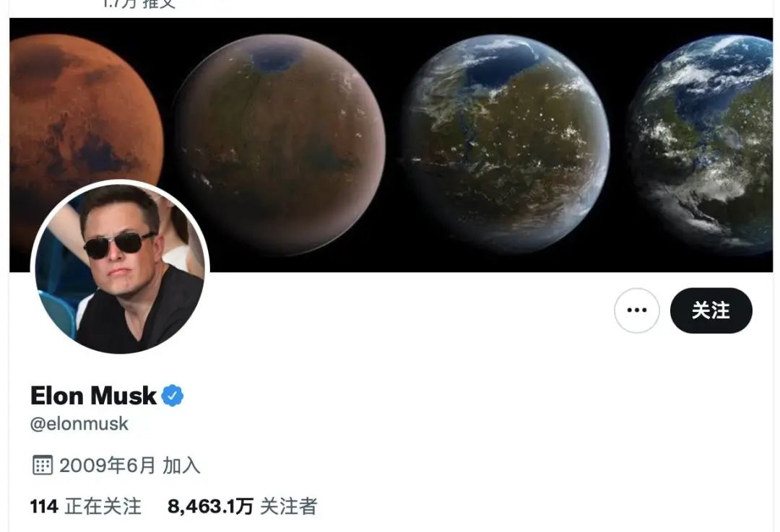Open the 114 正在关注 following list

tap(85, 506)
